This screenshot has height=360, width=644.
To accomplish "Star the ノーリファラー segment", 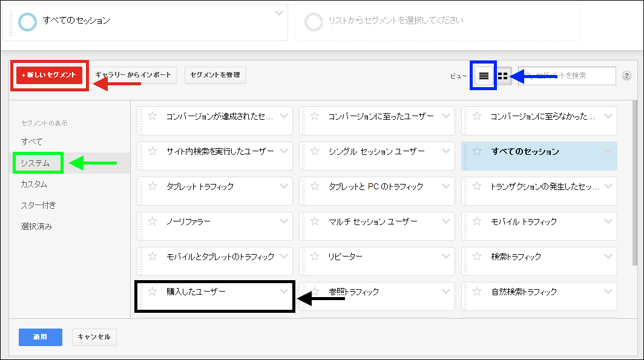I will click(153, 221).
